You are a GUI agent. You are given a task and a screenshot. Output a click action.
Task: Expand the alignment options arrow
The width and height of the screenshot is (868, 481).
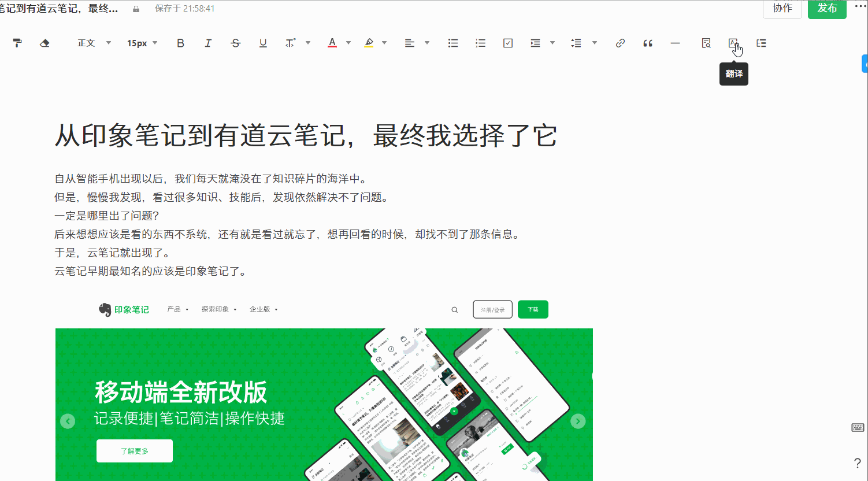point(427,43)
